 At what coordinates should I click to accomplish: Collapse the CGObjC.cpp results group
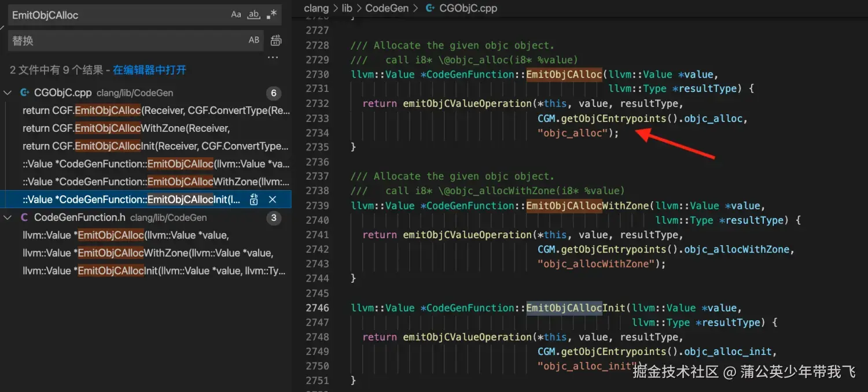8,93
